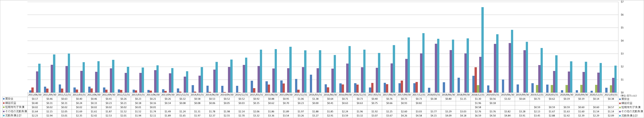The height and width of the screenshot is (118, 644).
Task: Select the 2017/12/31 date column header
Action: (x=419, y=95)
